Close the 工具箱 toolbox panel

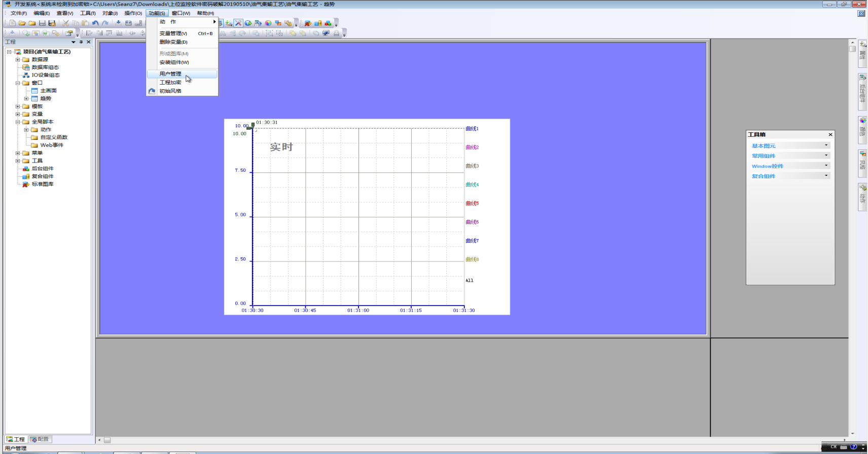830,135
